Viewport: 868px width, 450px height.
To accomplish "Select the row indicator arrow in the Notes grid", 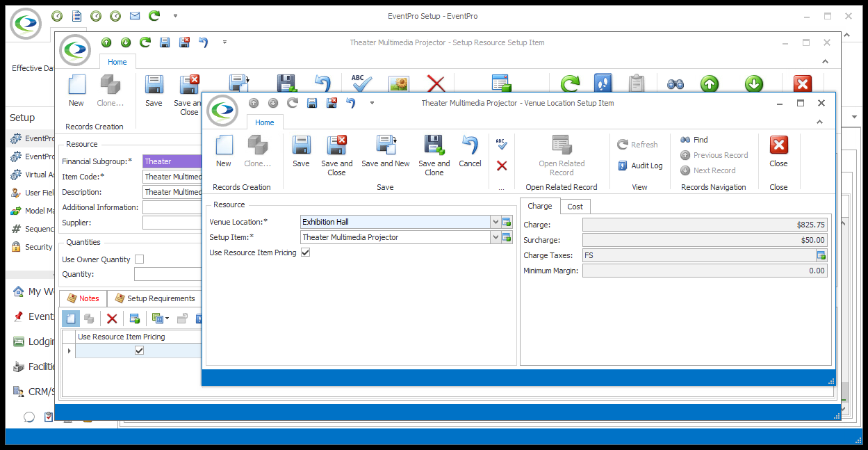I will [x=68, y=351].
